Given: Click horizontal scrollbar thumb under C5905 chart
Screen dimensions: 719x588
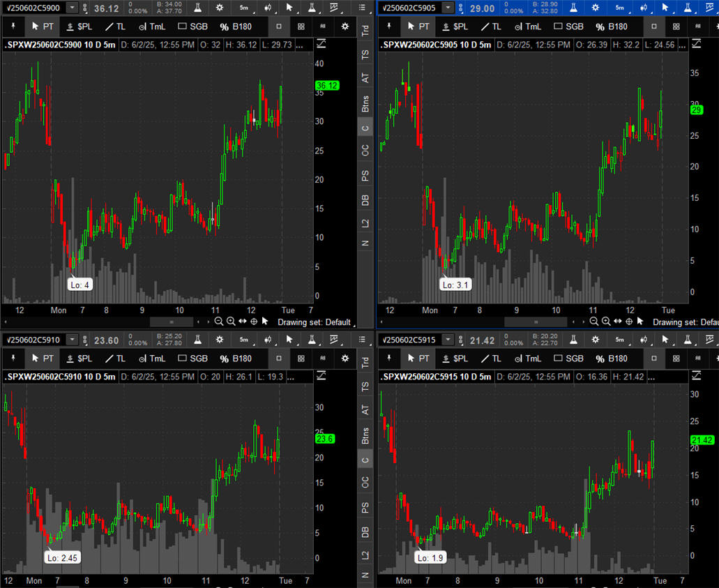Looking at the screenshot, I should point(536,322).
